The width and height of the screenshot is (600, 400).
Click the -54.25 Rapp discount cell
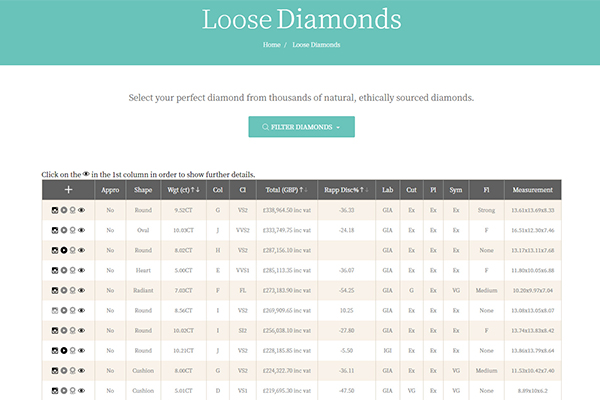346,291
